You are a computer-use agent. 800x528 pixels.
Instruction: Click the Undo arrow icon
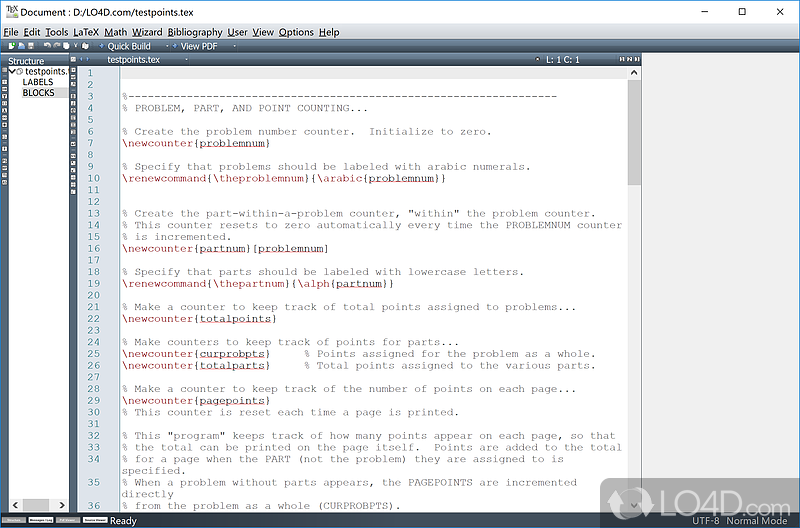47,46
